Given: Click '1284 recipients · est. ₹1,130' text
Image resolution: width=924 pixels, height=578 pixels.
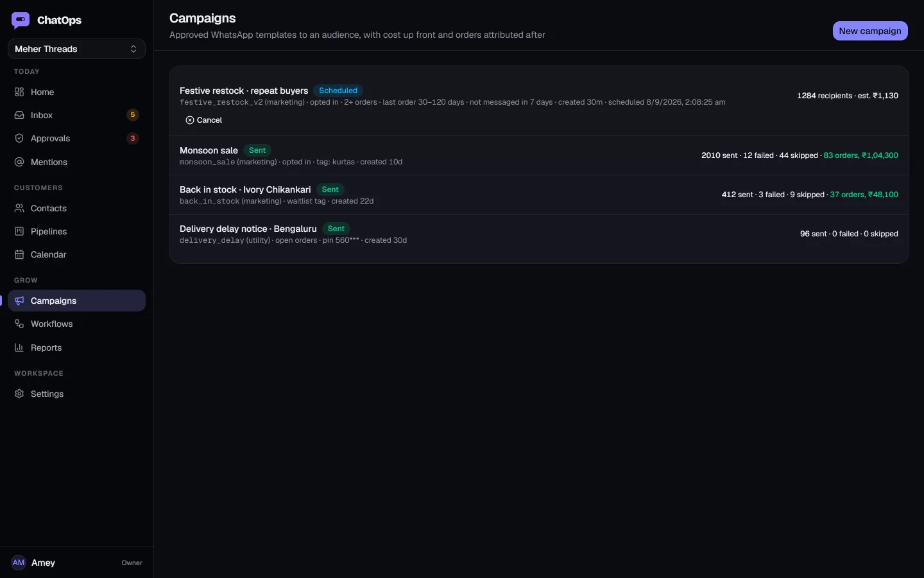Looking at the screenshot, I should pyautogui.click(x=848, y=96).
